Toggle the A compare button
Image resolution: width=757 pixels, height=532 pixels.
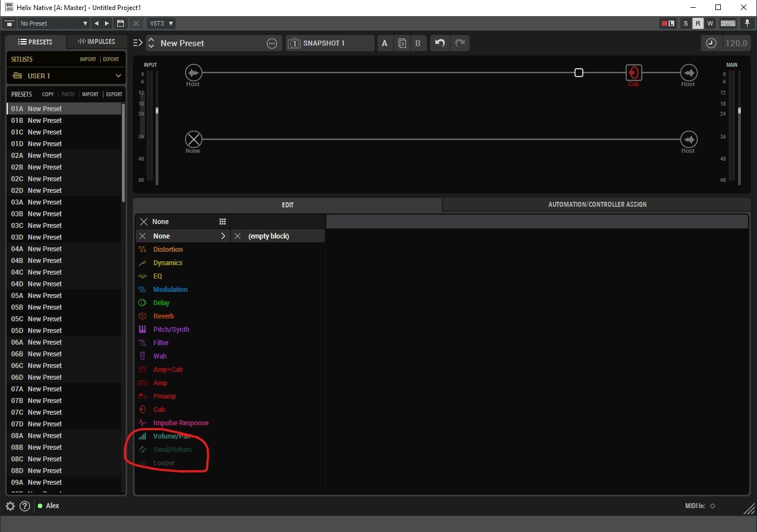pos(385,43)
